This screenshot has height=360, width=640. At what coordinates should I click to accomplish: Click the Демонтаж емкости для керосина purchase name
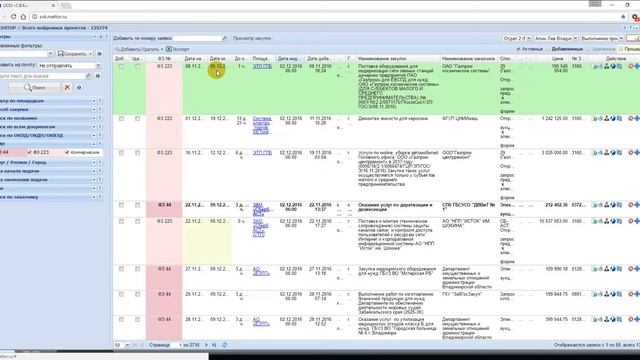click(x=393, y=118)
